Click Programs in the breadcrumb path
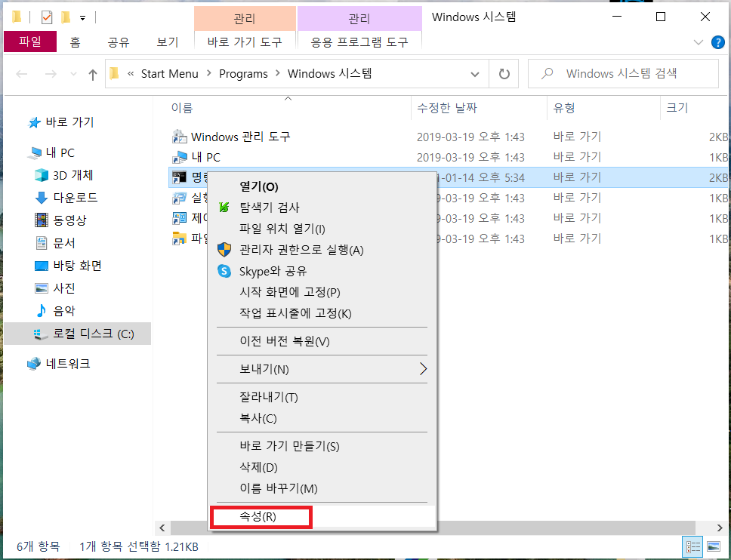Screen dimensions: 731x560 (x=243, y=74)
